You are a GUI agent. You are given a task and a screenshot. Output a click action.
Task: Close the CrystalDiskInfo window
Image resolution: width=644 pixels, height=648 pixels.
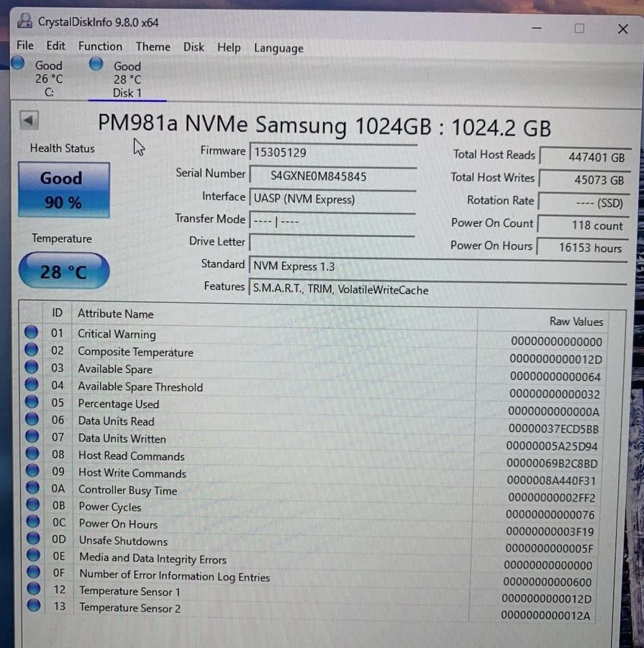coord(623,29)
